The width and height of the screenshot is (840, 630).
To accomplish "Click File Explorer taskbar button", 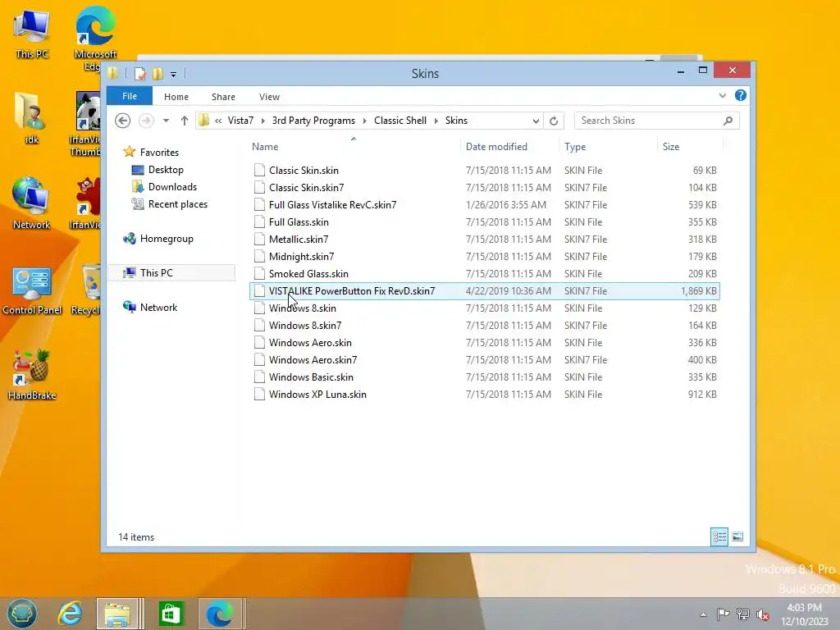I will (120, 614).
